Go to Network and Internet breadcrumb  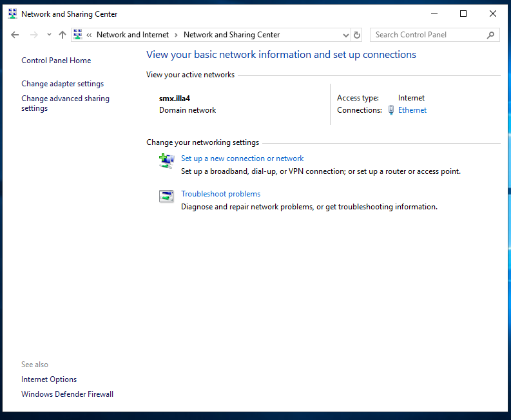pyautogui.click(x=132, y=35)
